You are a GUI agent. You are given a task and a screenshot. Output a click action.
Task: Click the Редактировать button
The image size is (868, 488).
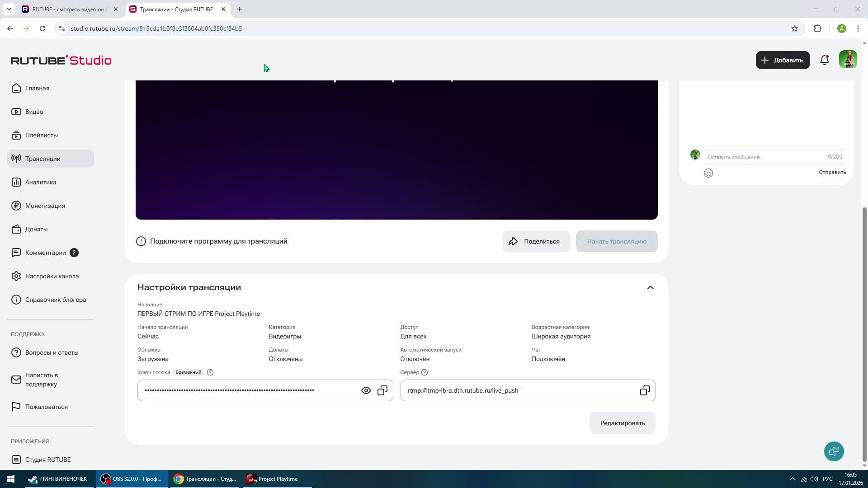tap(622, 423)
